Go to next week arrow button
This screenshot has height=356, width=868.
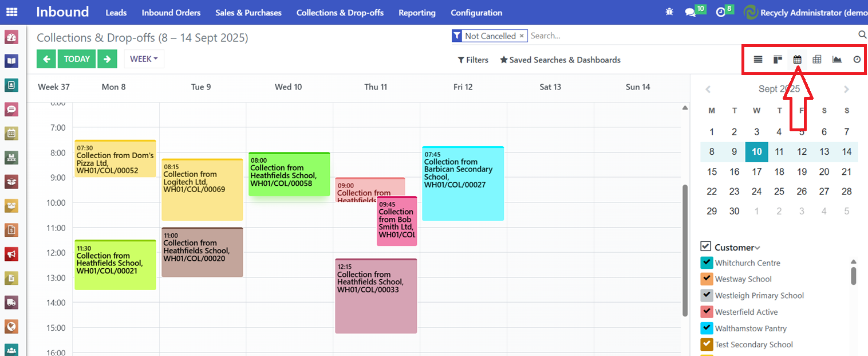coord(107,59)
